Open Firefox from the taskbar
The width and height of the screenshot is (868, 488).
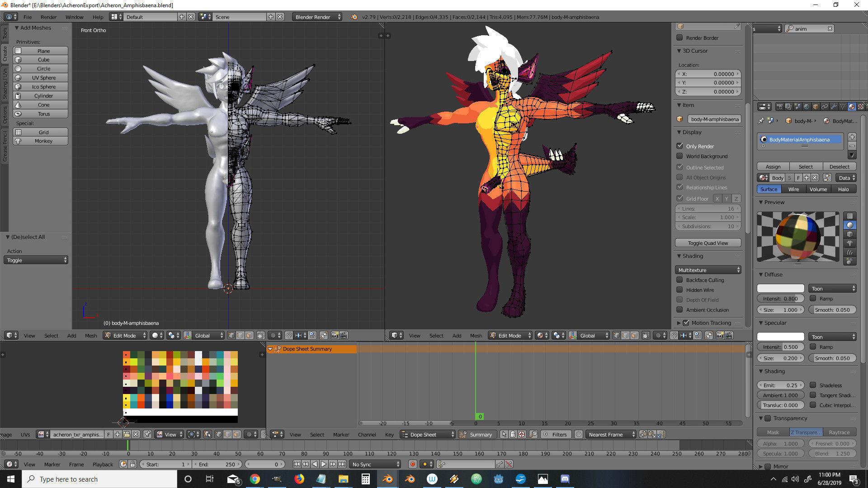point(299,479)
